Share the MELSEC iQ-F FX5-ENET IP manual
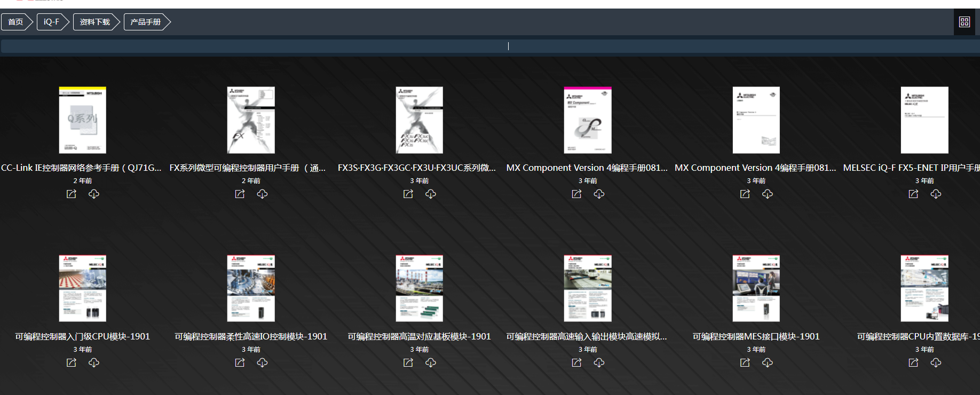Image resolution: width=980 pixels, height=395 pixels. coord(913,194)
